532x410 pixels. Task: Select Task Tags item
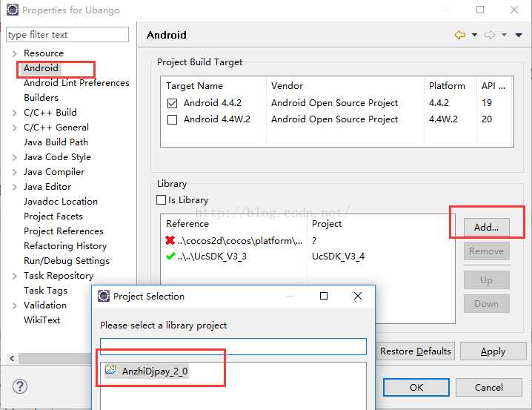pyautogui.click(x=45, y=291)
